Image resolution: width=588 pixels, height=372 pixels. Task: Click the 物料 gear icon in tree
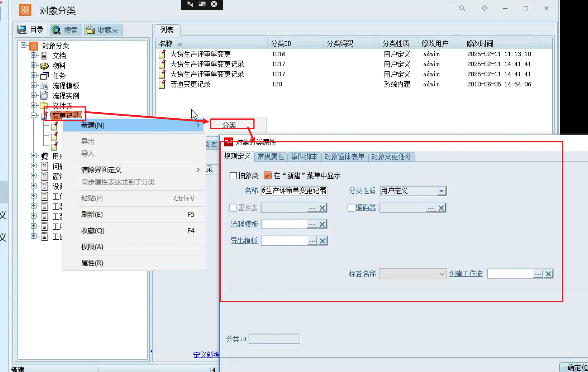coord(44,66)
